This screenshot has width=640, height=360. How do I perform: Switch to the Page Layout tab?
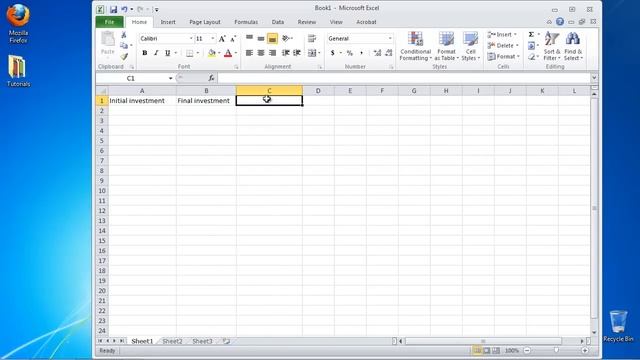204,22
